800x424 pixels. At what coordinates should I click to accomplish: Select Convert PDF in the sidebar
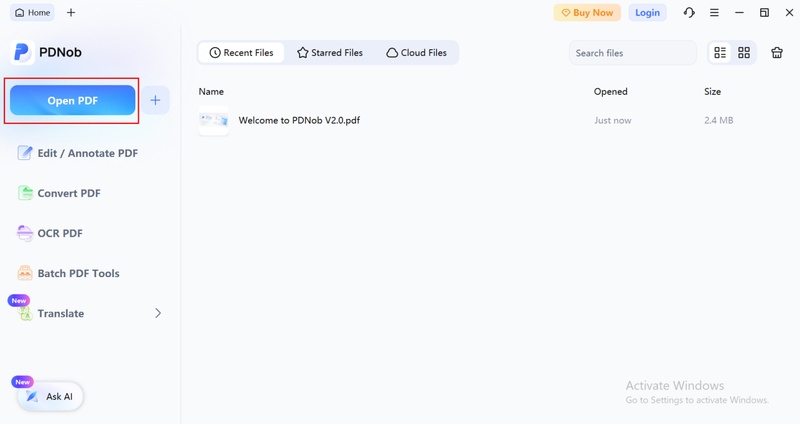tap(59, 193)
